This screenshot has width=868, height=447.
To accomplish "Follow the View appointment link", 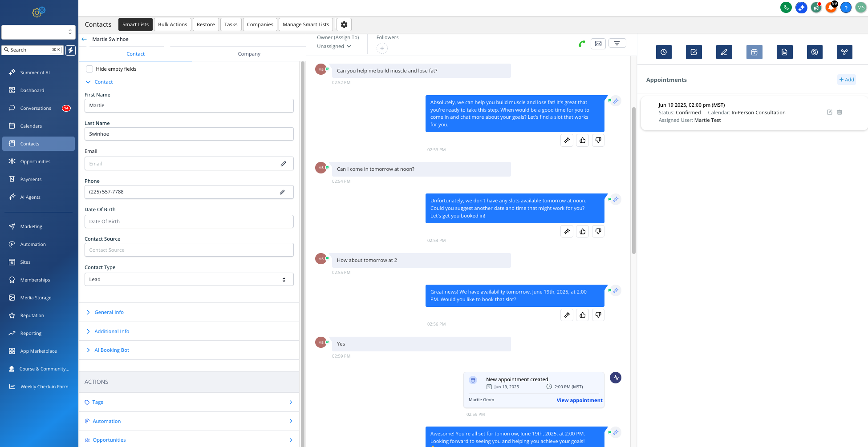I will tap(580, 400).
